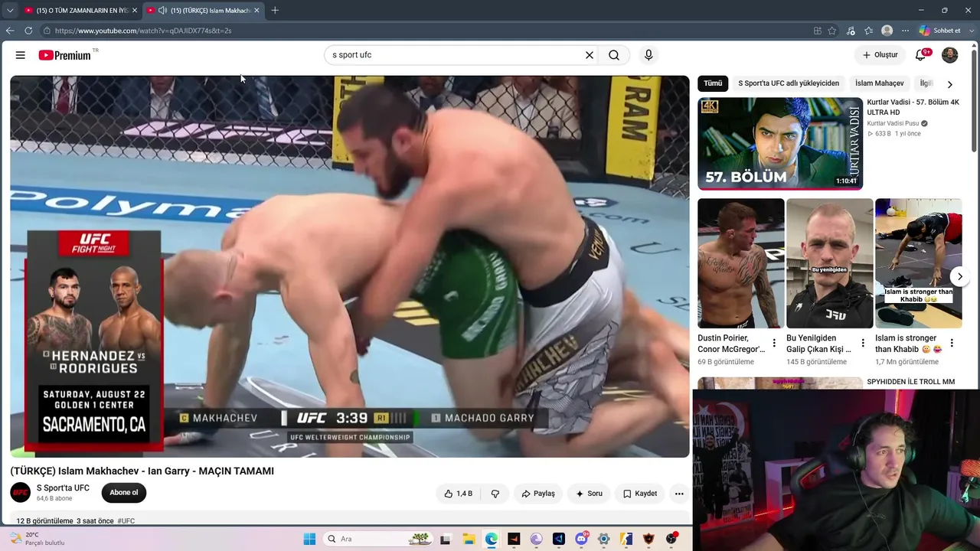The height and width of the screenshot is (551, 980).
Task: Mute the playing tab via speaker icon
Action: (162, 10)
